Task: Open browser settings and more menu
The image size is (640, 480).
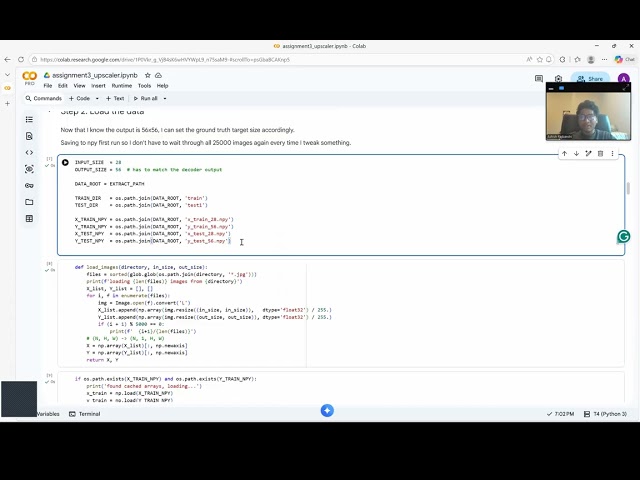Action: tap(604, 60)
